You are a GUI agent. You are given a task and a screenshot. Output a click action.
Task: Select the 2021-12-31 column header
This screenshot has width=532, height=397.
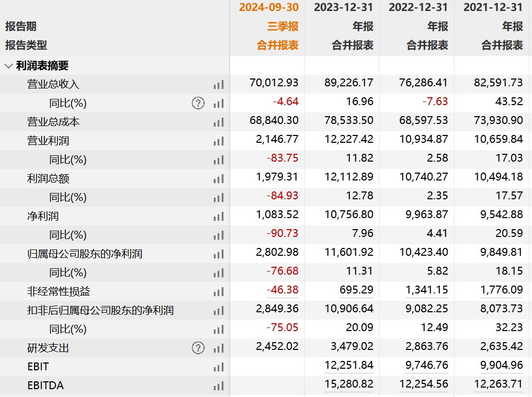point(493,7)
